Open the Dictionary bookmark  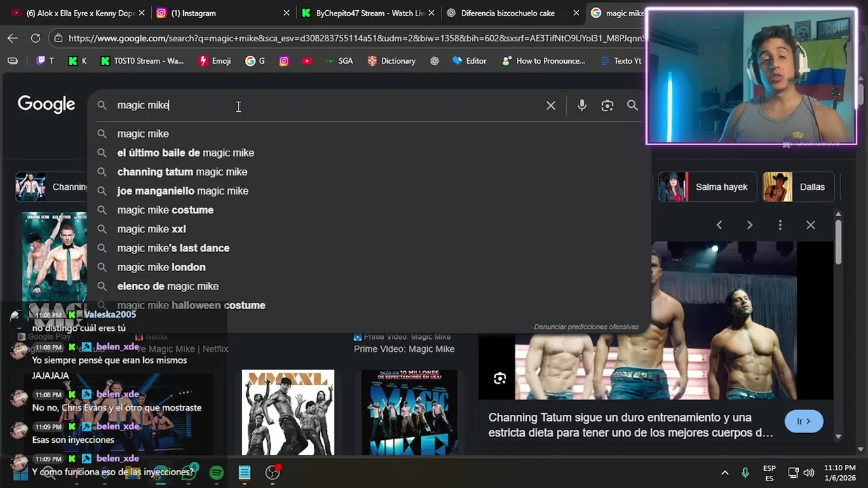point(391,61)
